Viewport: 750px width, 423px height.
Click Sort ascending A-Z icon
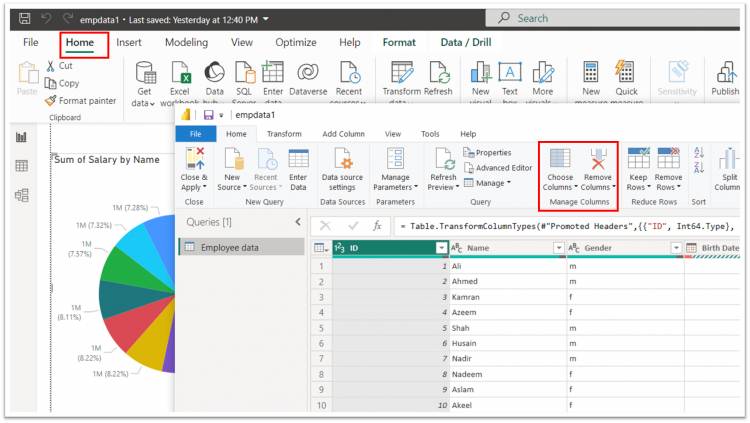click(x=699, y=152)
